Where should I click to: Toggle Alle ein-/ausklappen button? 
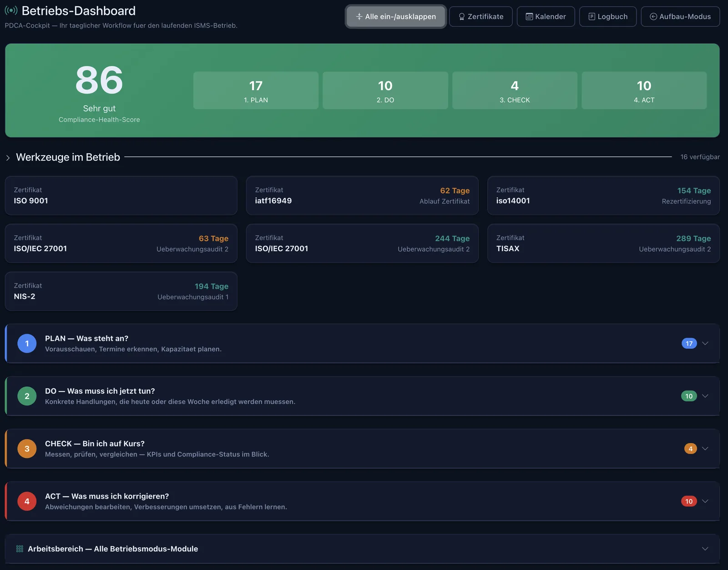395,16
